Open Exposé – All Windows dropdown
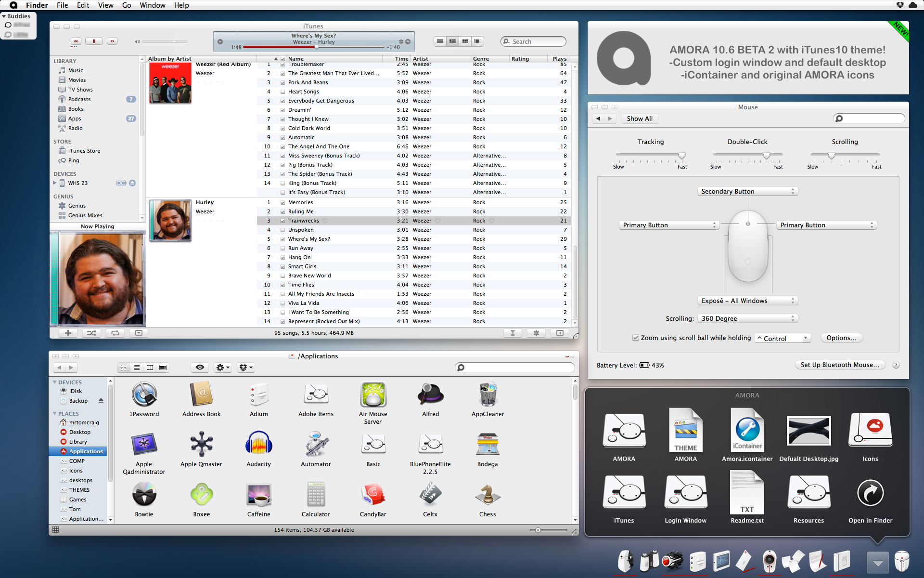Image resolution: width=924 pixels, height=578 pixels. [x=747, y=301]
